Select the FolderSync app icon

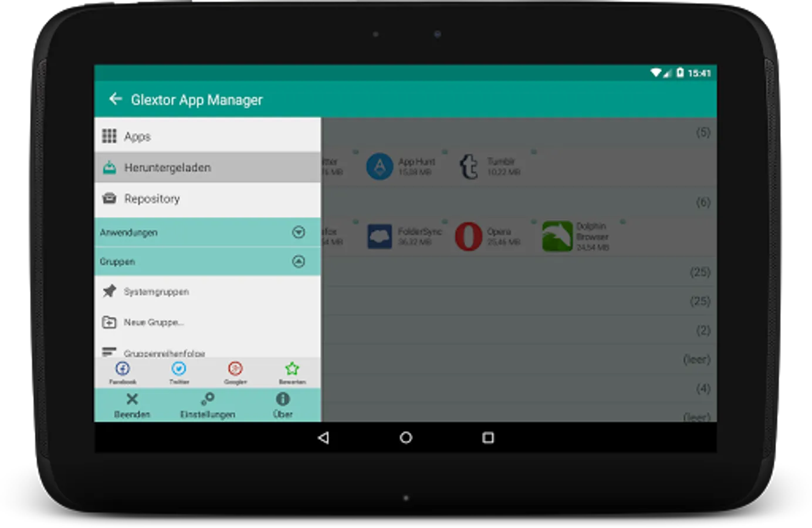(380, 236)
